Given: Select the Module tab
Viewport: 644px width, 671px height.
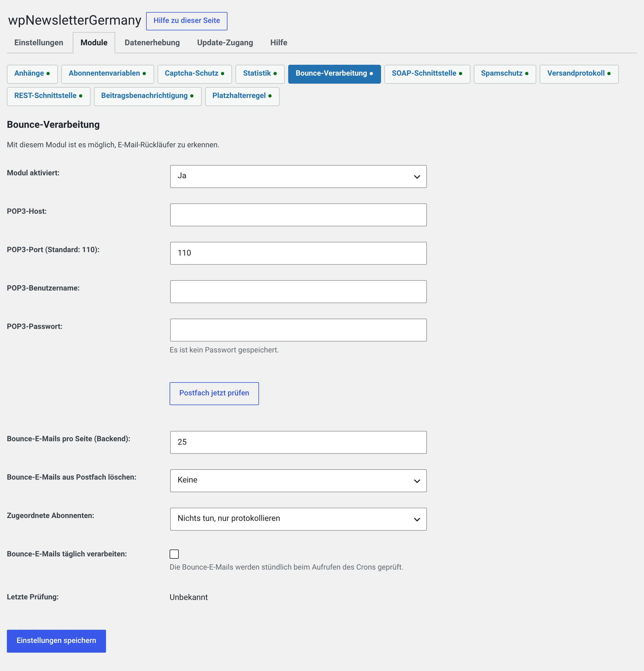Looking at the screenshot, I should coord(94,42).
